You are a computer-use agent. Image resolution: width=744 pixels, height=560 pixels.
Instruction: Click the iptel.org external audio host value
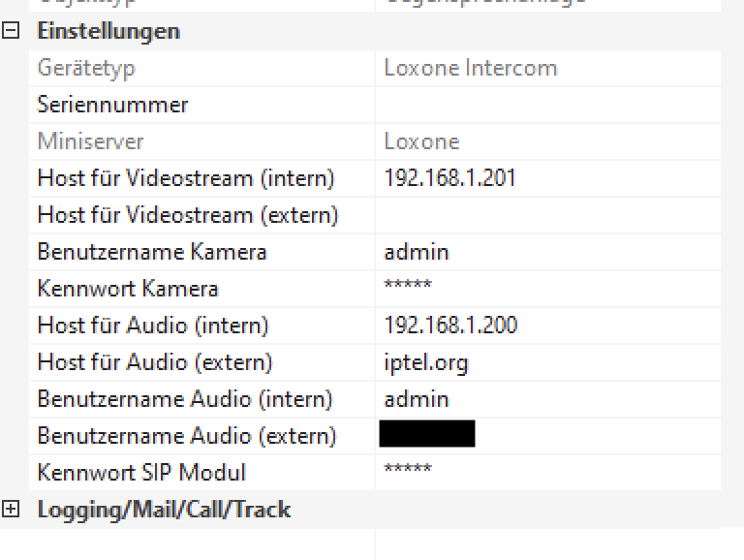(426, 362)
